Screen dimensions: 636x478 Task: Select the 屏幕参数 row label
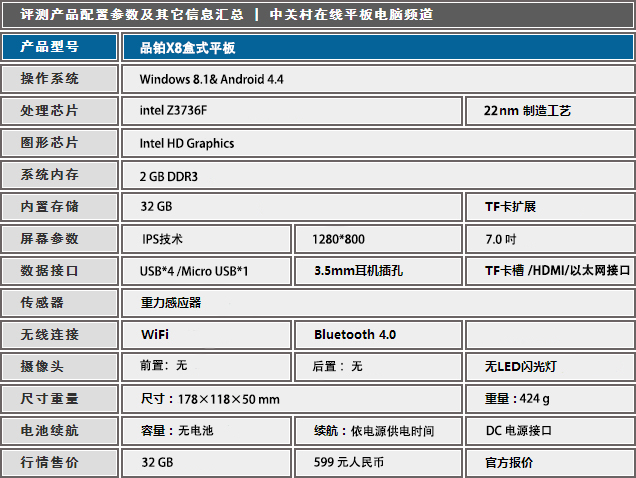click(x=60, y=239)
